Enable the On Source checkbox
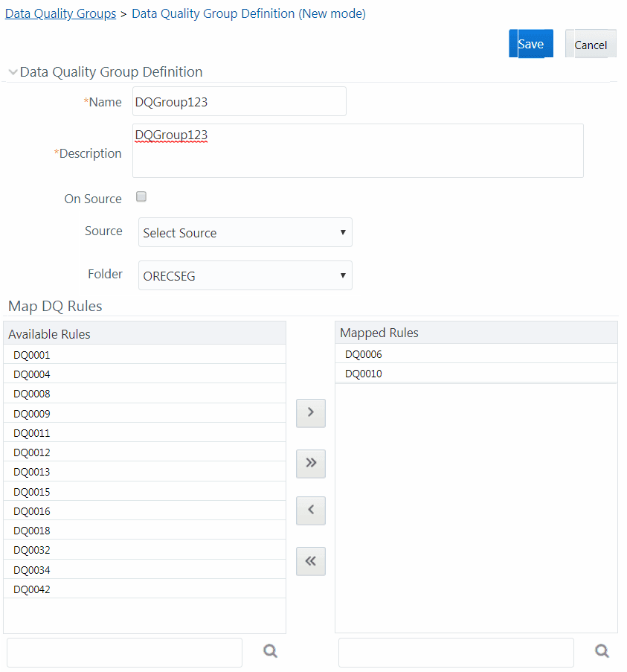This screenshot has height=672, width=627. 141,196
